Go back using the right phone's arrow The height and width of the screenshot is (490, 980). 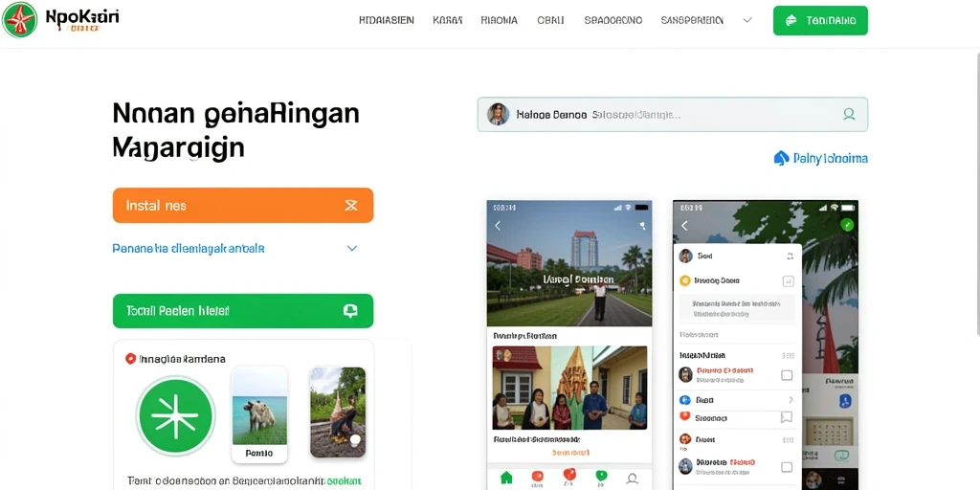[684, 226]
